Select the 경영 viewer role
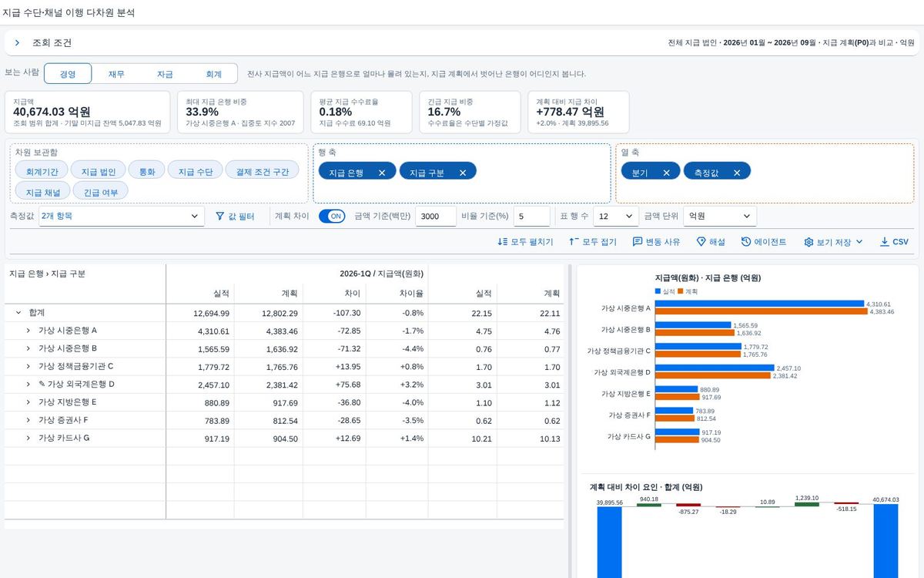The image size is (924, 578). point(68,74)
